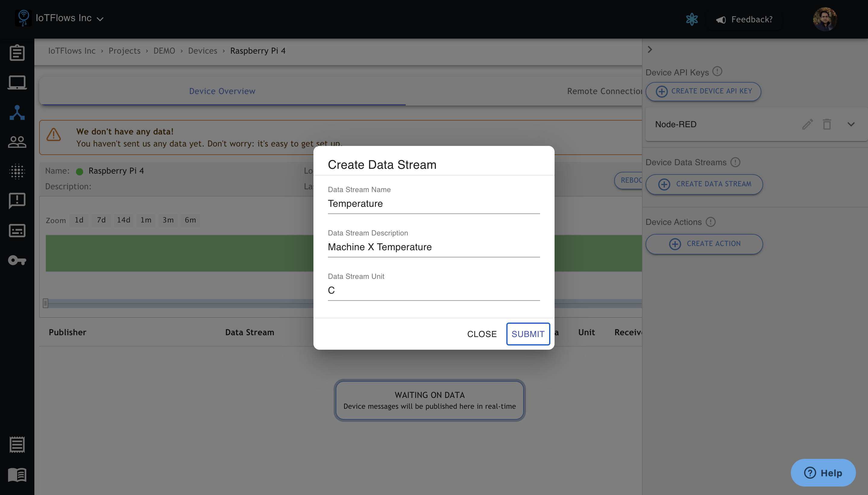Delete Node-RED key with trash icon

pyautogui.click(x=827, y=125)
